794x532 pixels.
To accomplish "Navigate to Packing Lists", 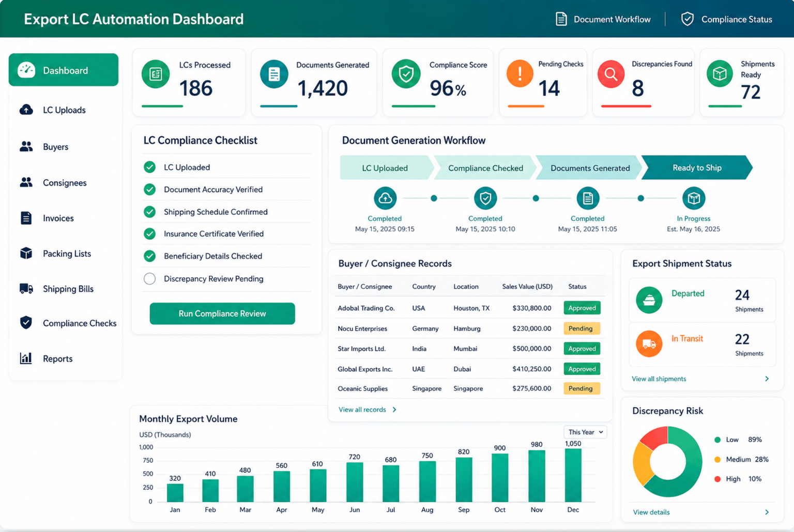I will click(55, 254).
